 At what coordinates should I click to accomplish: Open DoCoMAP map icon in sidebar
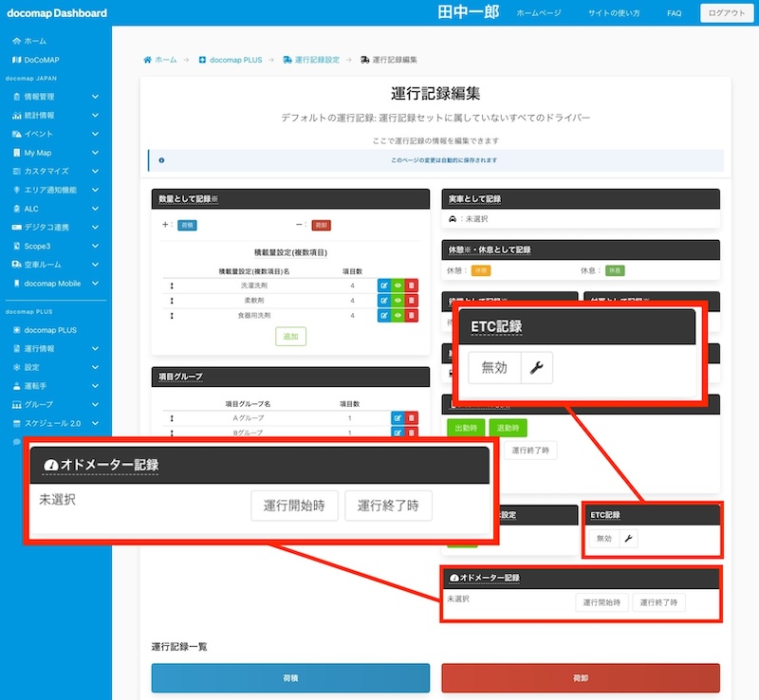(x=17, y=60)
